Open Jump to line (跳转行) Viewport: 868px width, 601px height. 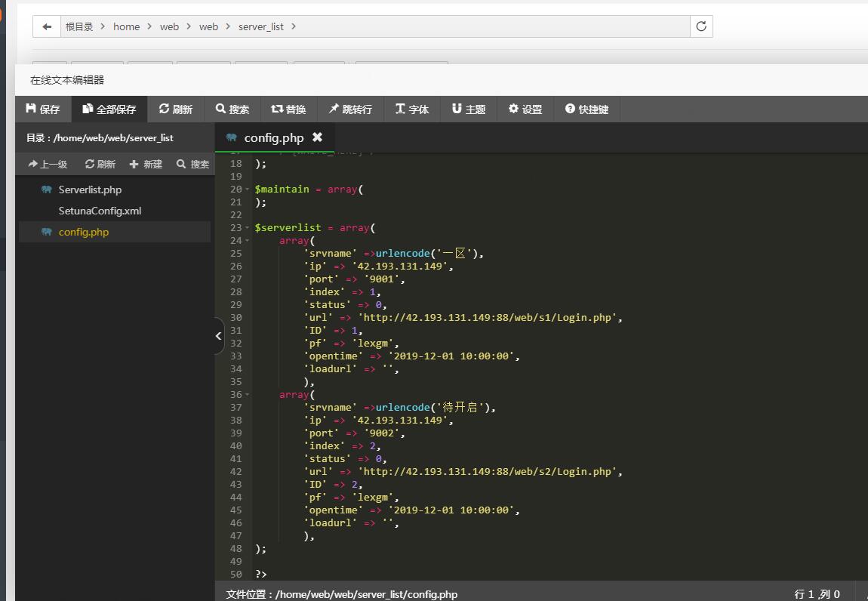click(x=350, y=109)
